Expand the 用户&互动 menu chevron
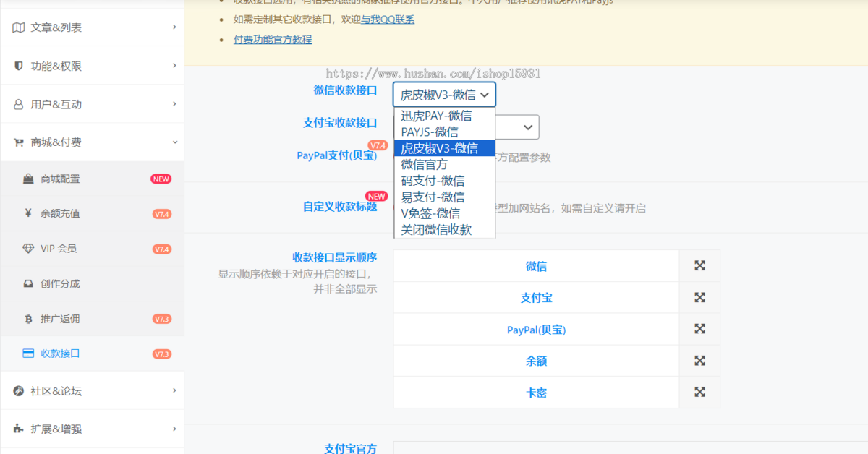 (x=174, y=104)
